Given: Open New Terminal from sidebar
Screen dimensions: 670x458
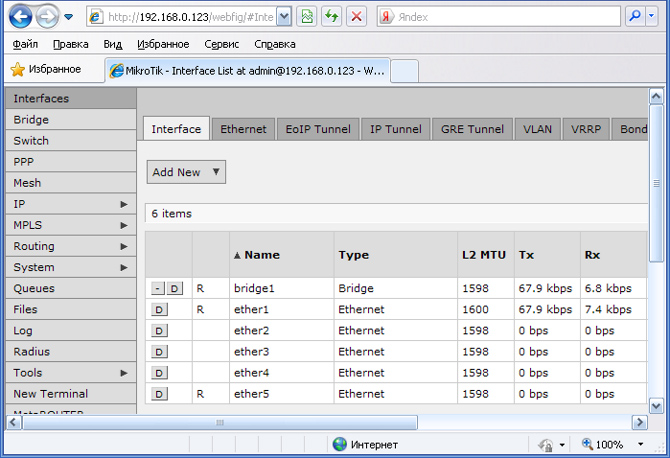Looking at the screenshot, I should pos(51,393).
